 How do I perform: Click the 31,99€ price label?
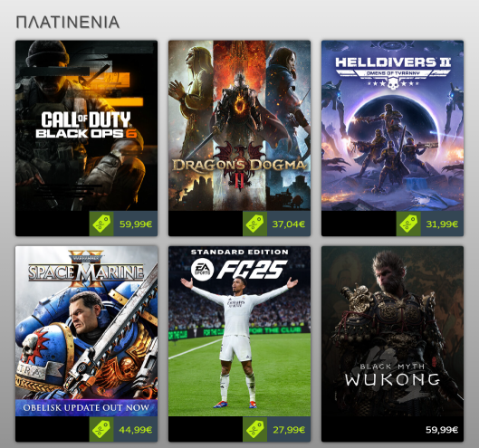(x=442, y=224)
